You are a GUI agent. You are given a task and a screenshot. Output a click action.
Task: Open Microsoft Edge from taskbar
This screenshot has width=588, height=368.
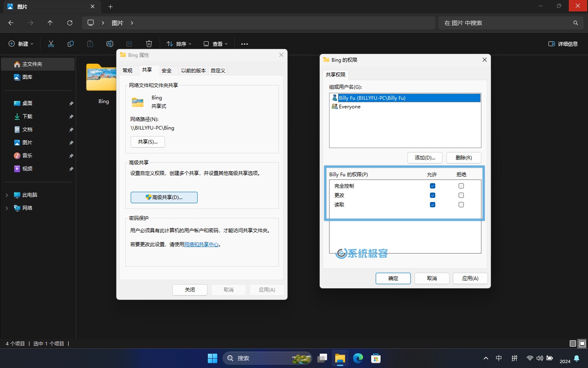tap(358, 358)
